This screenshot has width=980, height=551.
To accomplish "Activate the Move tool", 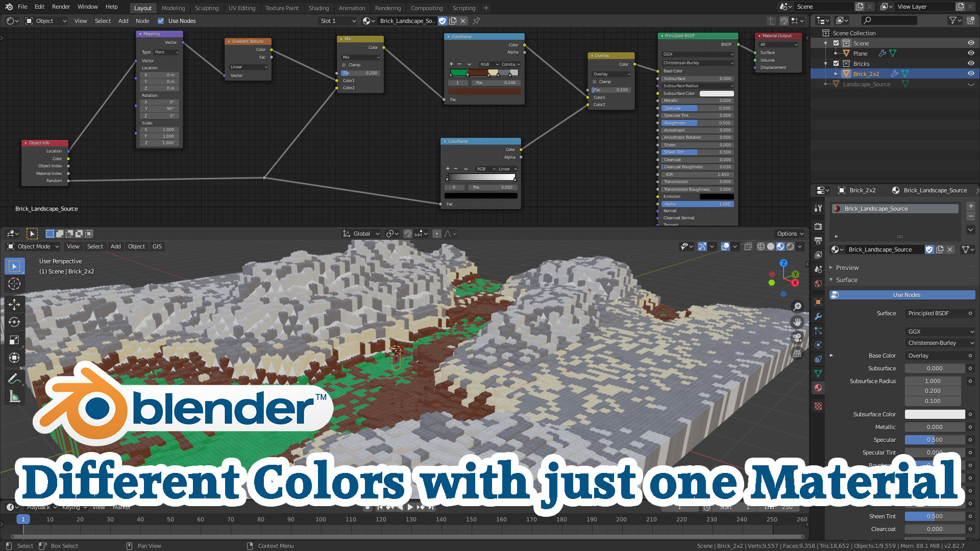I will click(x=14, y=304).
